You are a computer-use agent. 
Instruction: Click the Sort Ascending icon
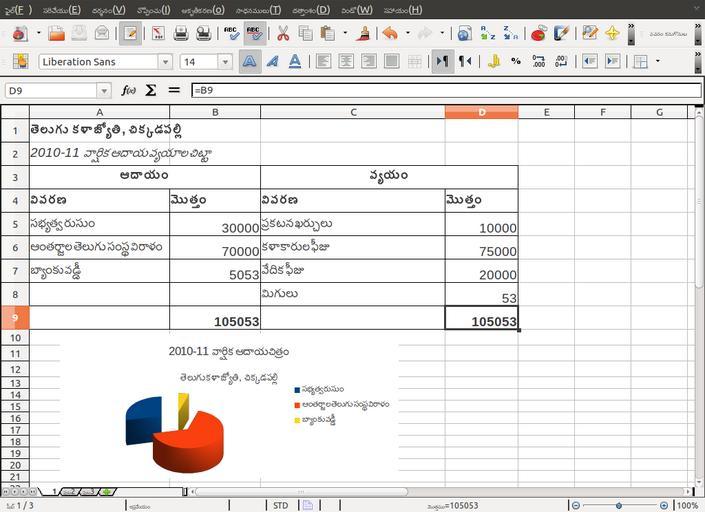coord(487,34)
